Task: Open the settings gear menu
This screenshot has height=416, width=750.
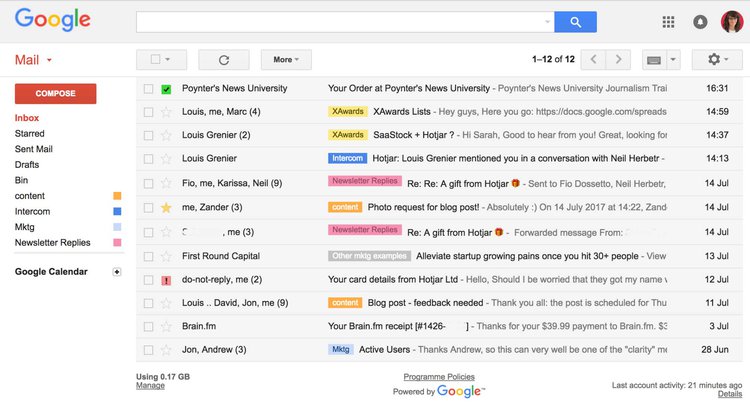Action: pos(717,59)
